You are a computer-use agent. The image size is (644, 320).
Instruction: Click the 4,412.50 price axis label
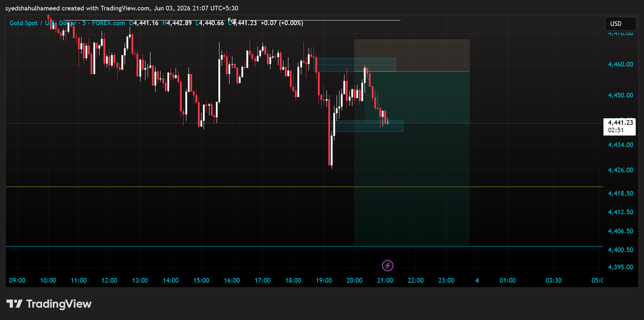pyautogui.click(x=620, y=212)
